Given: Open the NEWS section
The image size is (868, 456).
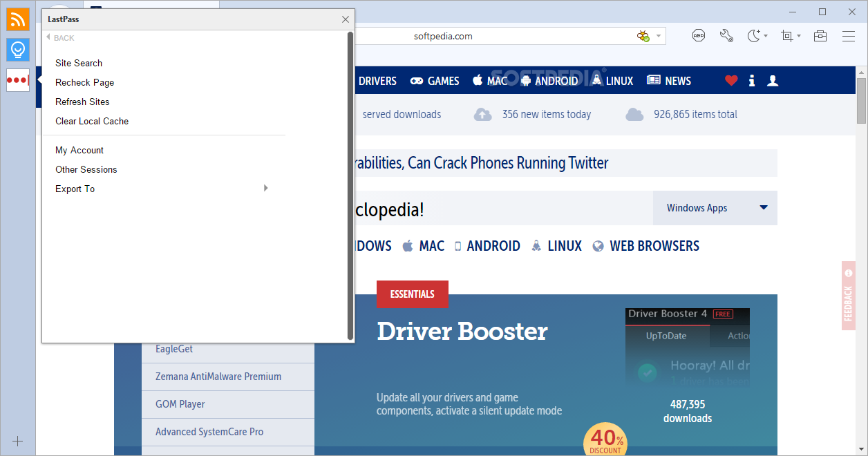Looking at the screenshot, I should (x=669, y=81).
